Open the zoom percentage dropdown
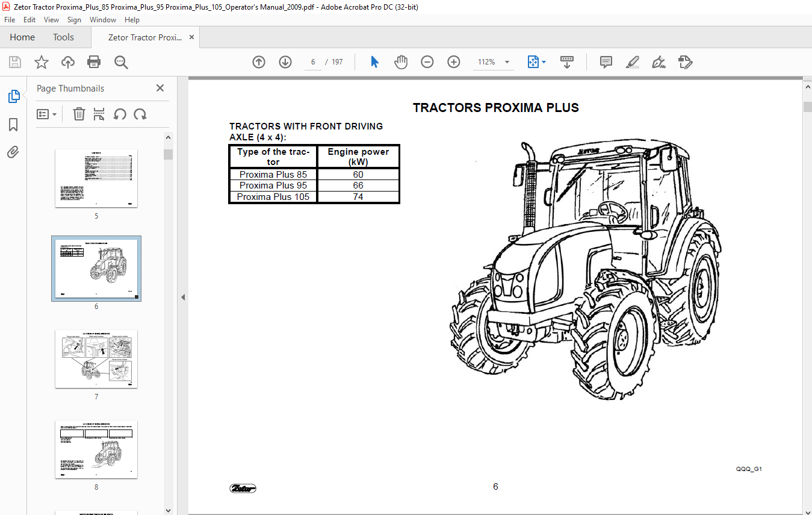The image size is (812, 515). tap(507, 62)
